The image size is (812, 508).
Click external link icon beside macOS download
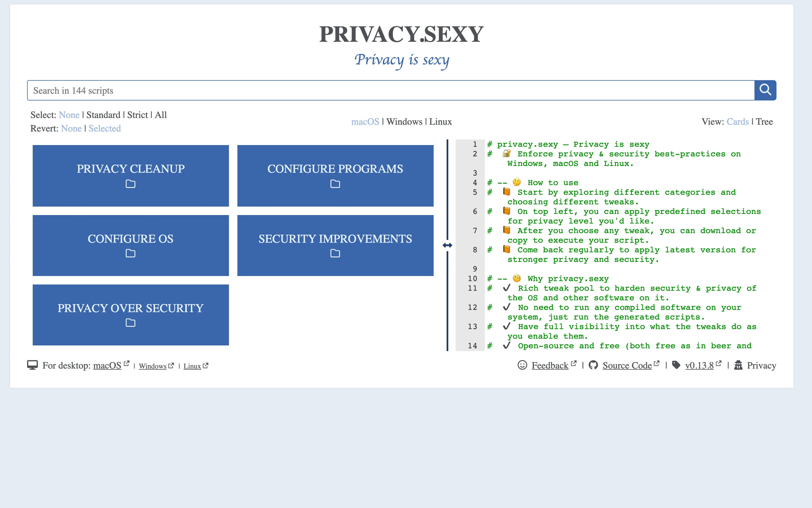[x=127, y=363]
